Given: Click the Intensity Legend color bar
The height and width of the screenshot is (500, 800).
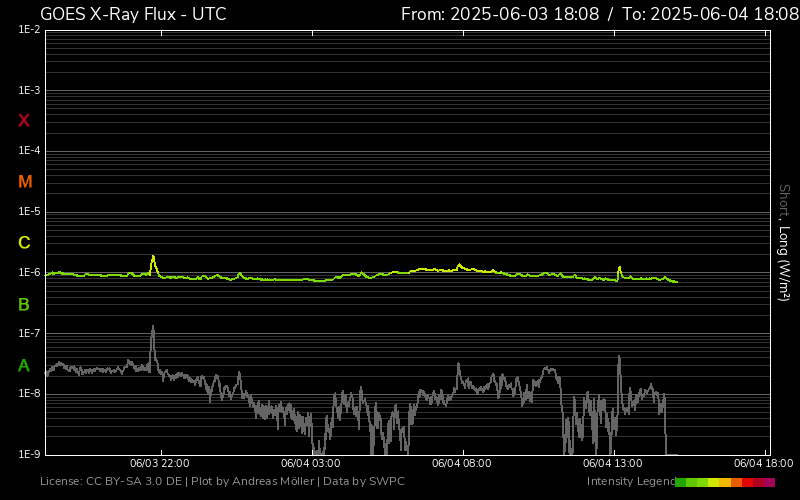Looking at the screenshot, I should 725,482.
